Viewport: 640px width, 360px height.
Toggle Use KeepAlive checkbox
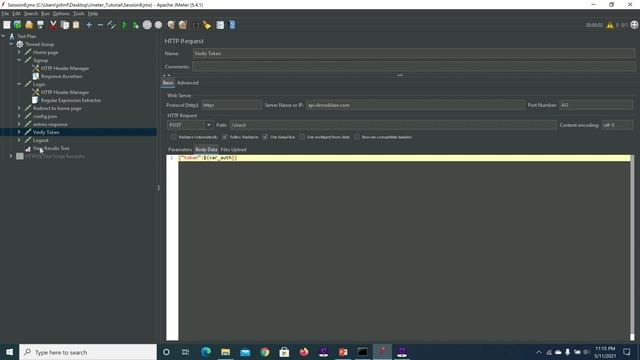tap(265, 137)
